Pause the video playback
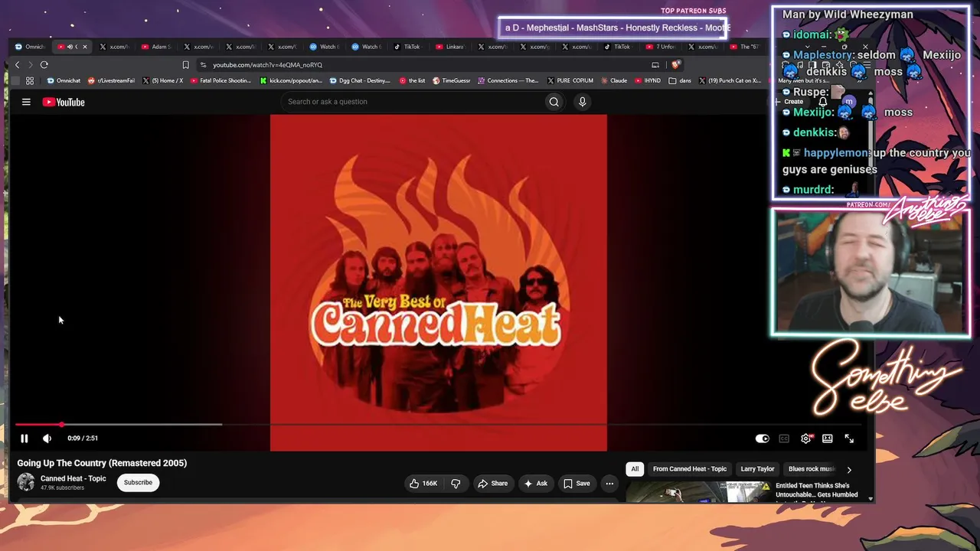This screenshot has height=551, width=980. tap(24, 439)
